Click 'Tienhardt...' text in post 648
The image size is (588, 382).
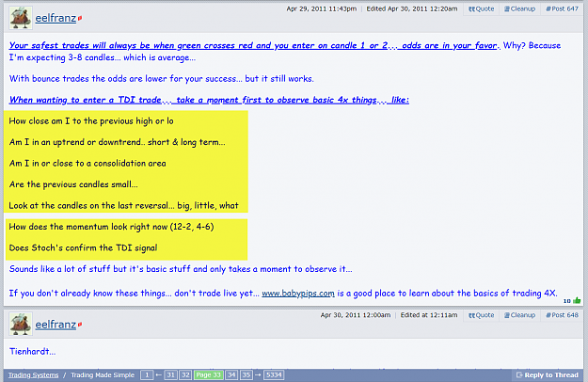click(x=32, y=351)
